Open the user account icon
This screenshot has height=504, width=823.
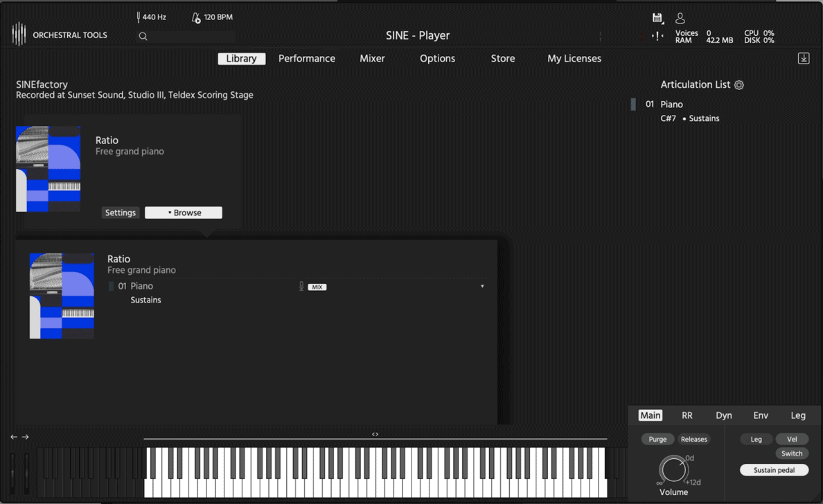[680, 18]
